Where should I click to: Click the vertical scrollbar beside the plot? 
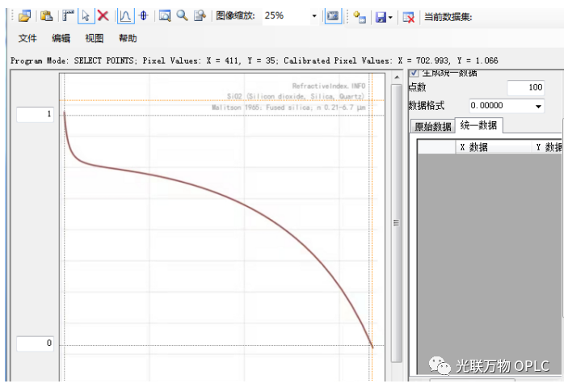pyautogui.click(x=396, y=222)
